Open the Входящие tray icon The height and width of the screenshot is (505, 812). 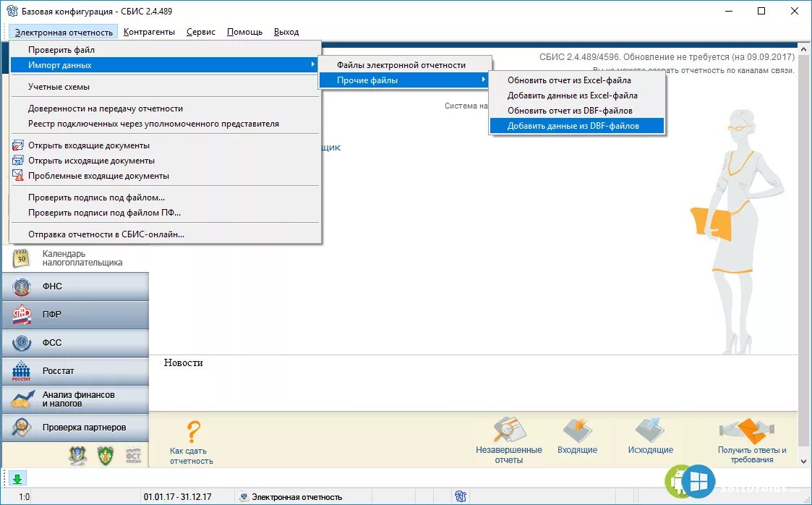coord(578,430)
